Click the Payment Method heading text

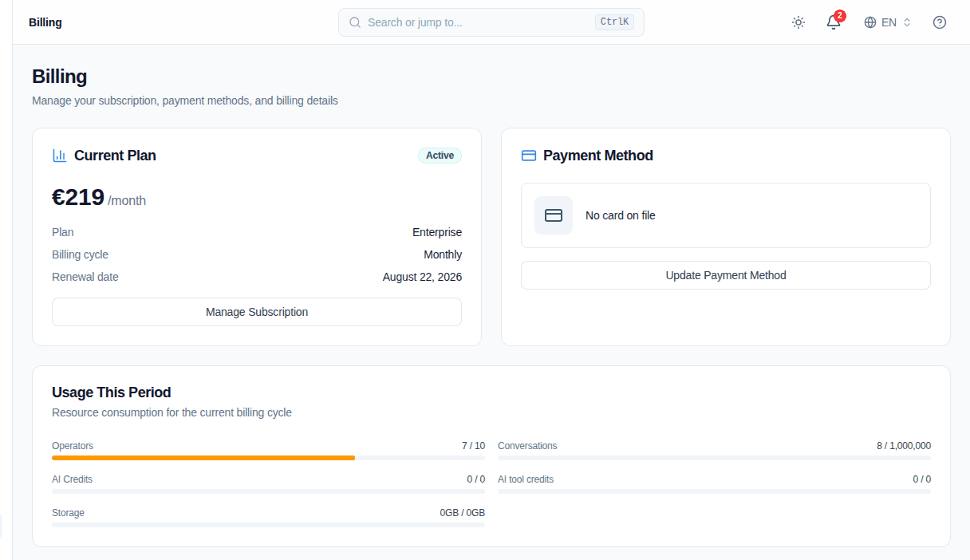(x=598, y=156)
